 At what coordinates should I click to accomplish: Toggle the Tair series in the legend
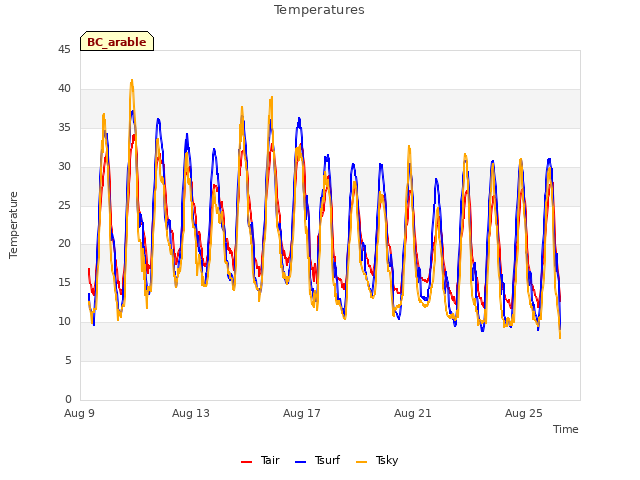click(x=260, y=460)
